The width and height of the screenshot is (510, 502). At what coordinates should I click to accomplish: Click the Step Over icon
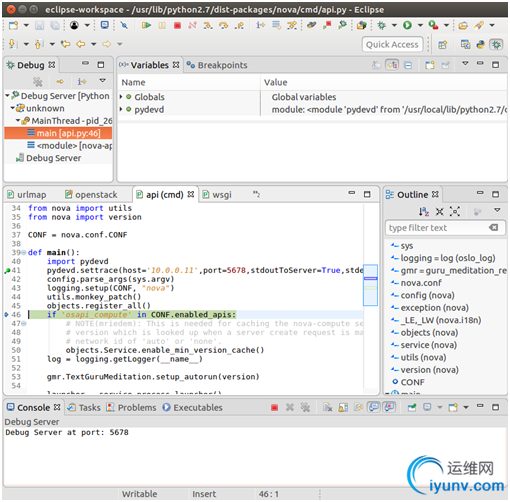[x=223, y=25]
